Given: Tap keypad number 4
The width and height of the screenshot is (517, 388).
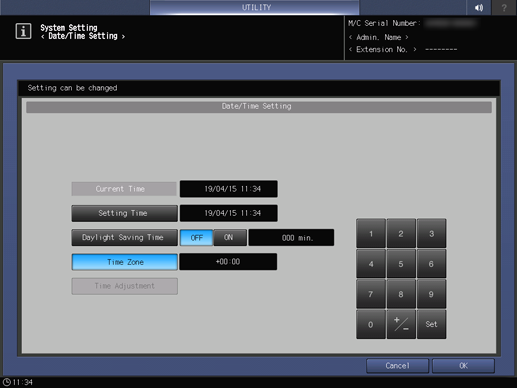Looking at the screenshot, I should [x=371, y=264].
